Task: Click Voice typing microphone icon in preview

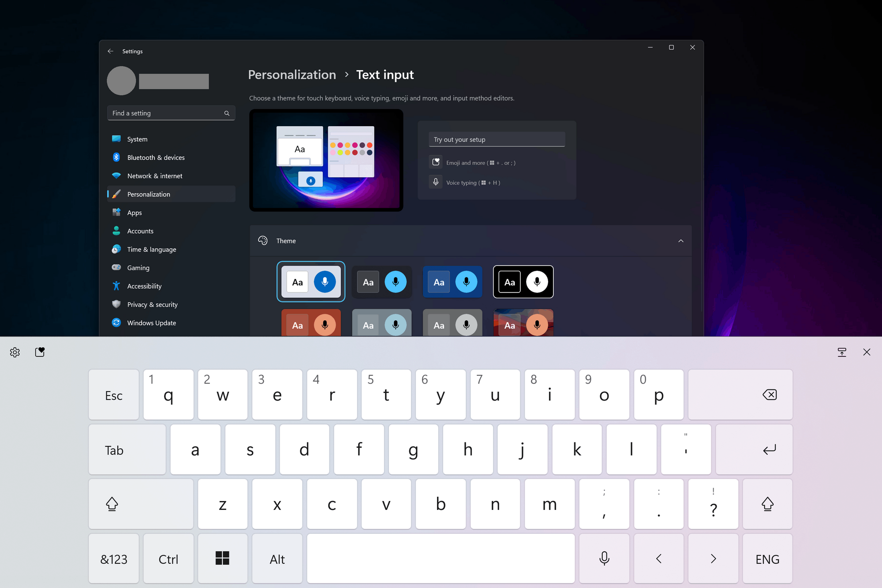Action: coord(436,182)
